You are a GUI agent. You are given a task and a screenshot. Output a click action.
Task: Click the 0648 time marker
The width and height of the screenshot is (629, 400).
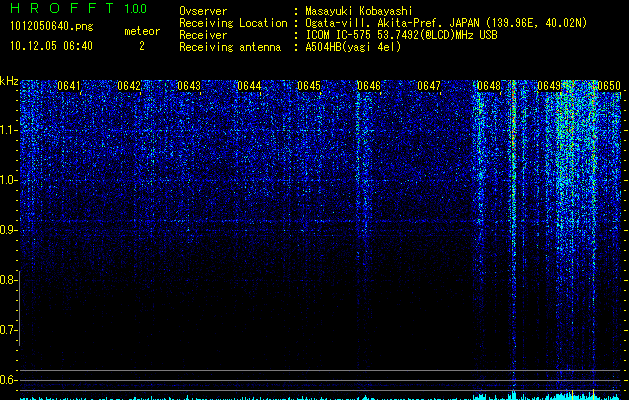tap(489, 86)
